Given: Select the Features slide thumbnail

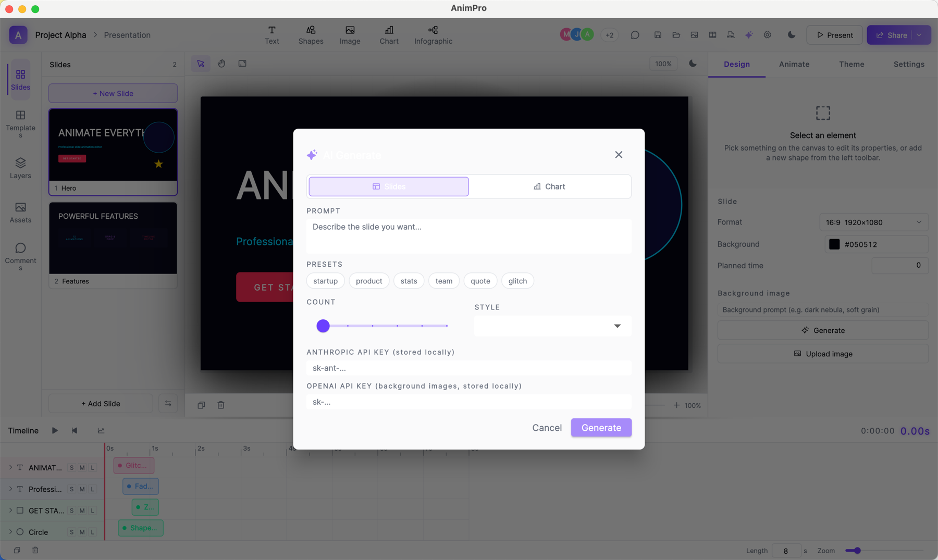Looking at the screenshot, I should click(x=113, y=245).
